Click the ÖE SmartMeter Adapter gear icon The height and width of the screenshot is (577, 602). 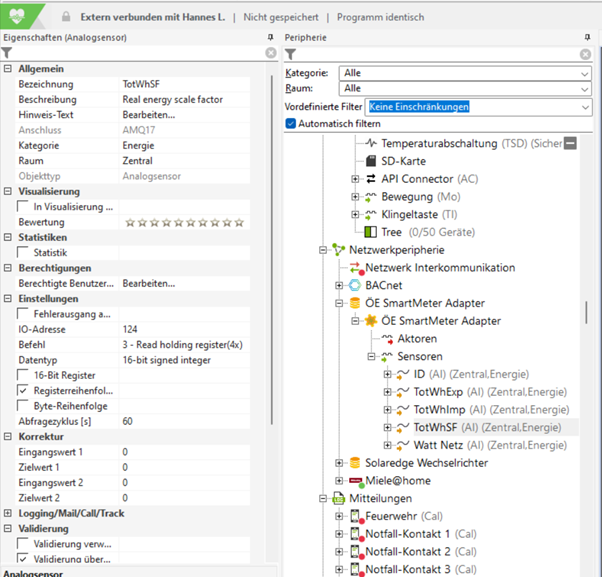[x=371, y=321]
